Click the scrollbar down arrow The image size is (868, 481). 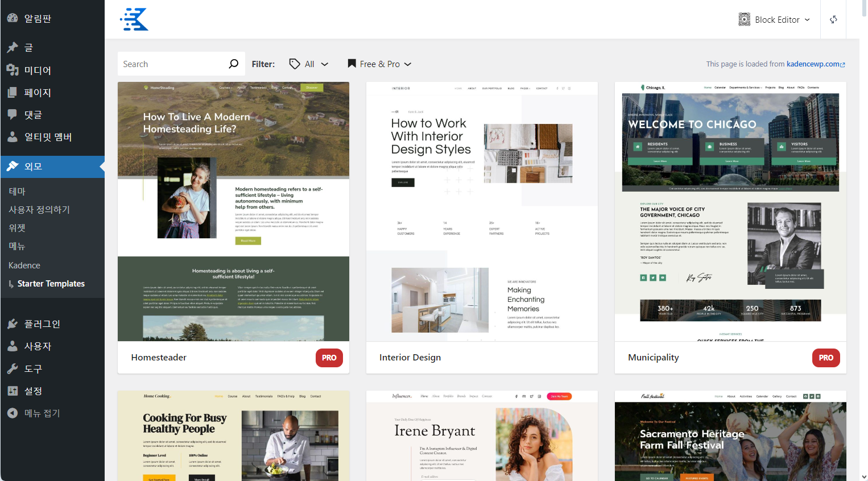864,476
